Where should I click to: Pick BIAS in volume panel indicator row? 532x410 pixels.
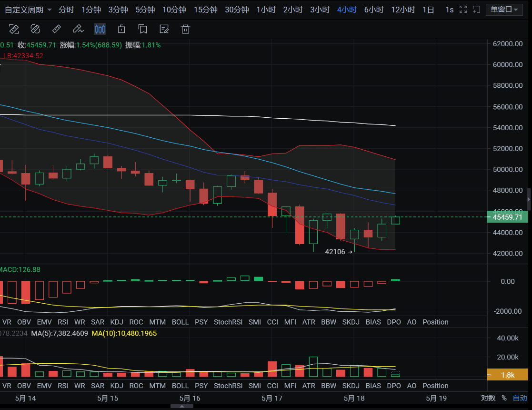click(x=373, y=386)
